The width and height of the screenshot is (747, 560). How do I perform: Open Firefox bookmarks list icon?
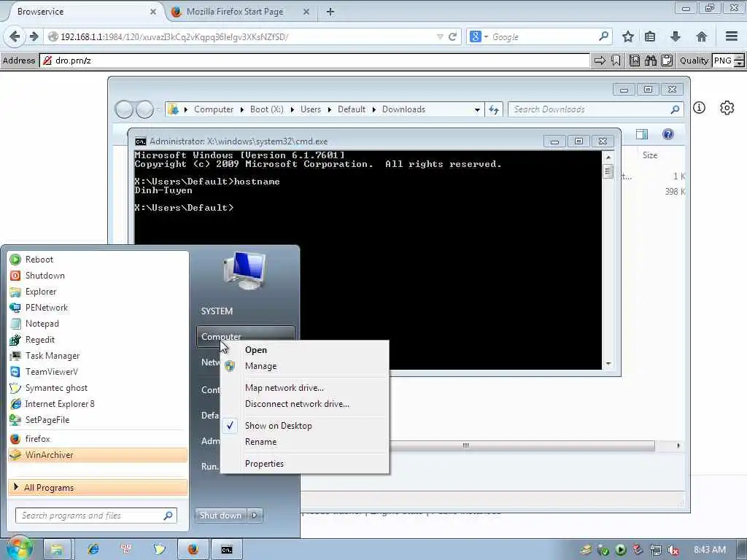pyautogui.click(x=650, y=36)
